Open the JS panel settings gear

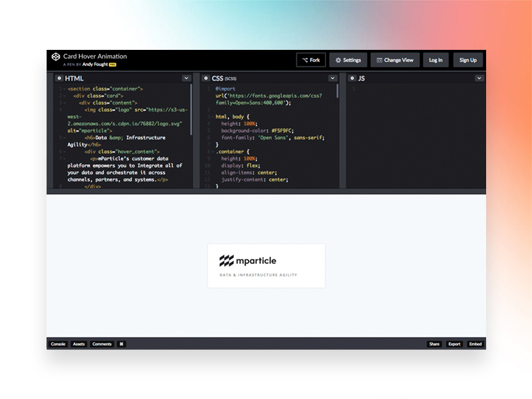pyautogui.click(x=352, y=78)
